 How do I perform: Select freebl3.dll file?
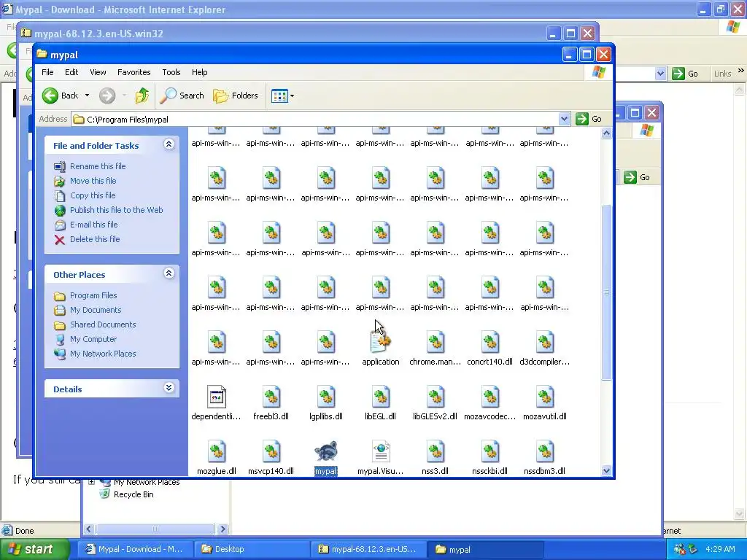pos(271,403)
